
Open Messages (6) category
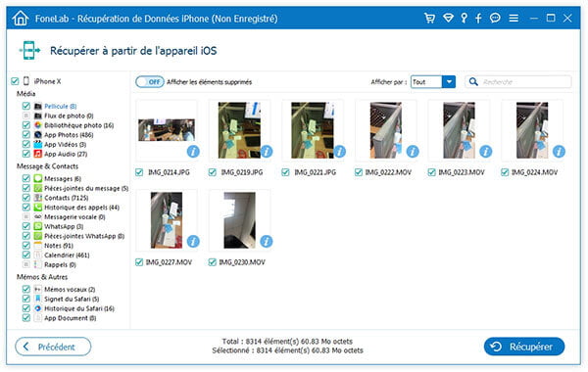pyautogui.click(x=63, y=178)
